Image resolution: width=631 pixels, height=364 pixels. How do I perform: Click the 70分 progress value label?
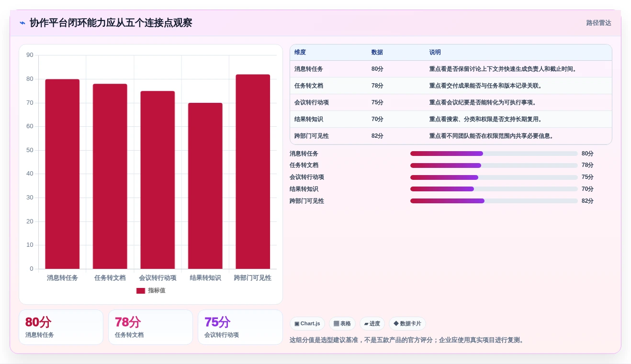click(587, 189)
